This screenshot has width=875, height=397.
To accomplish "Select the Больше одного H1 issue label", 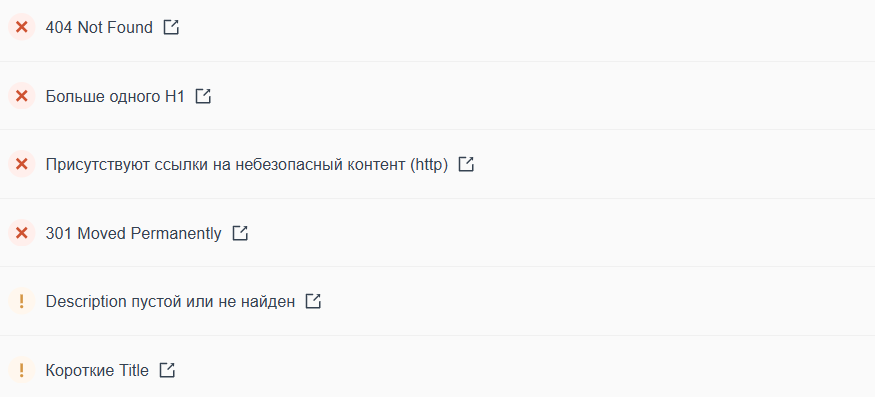I will tap(115, 96).
